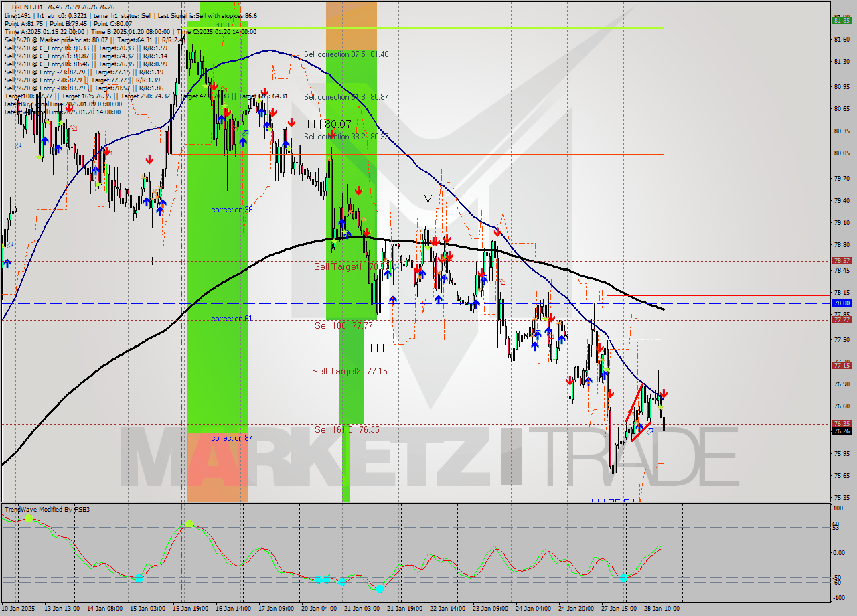This screenshot has height=616, width=857.
Task: Click the 'Sell correction 87.5 | 81.46' label
Action: [346, 54]
